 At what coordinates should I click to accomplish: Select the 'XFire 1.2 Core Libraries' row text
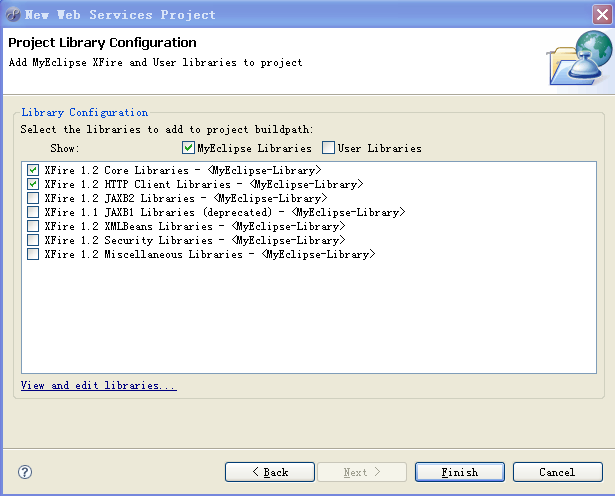183,170
